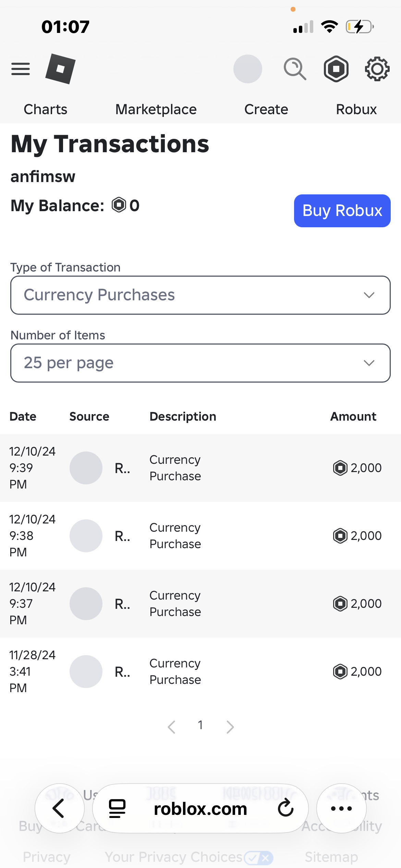Viewport: 401px width, 868px height.
Task: Tap the 2,000 amount in the 9:39 PM row
Action: 357,468
